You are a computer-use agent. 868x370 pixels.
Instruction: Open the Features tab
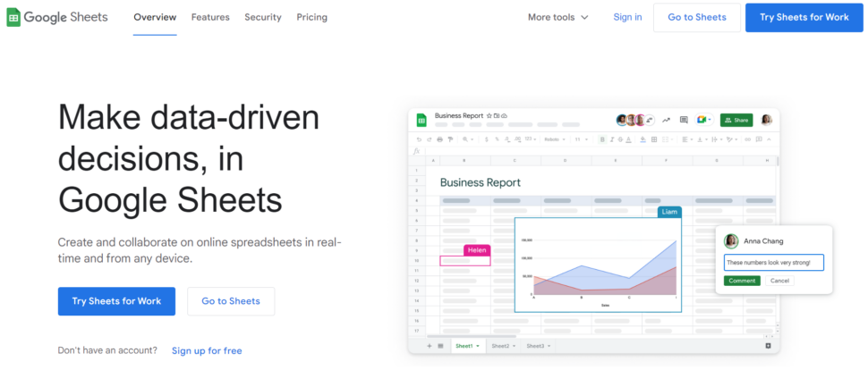click(x=210, y=17)
